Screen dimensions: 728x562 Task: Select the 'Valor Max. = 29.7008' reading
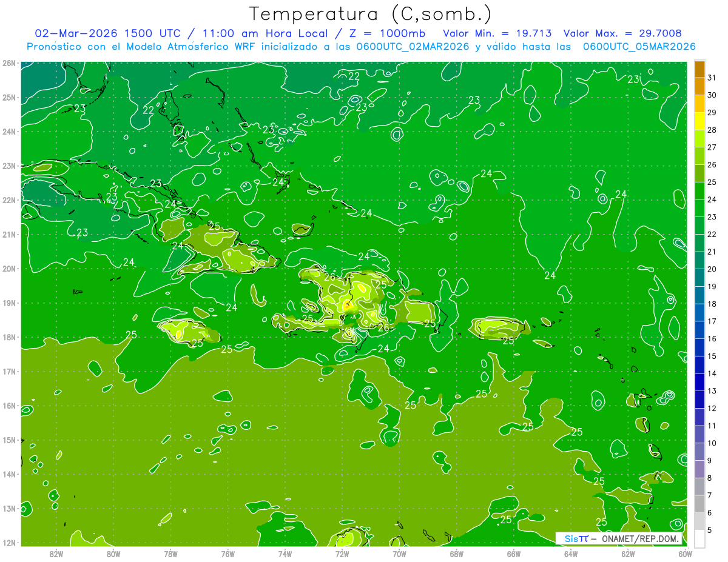622,33
